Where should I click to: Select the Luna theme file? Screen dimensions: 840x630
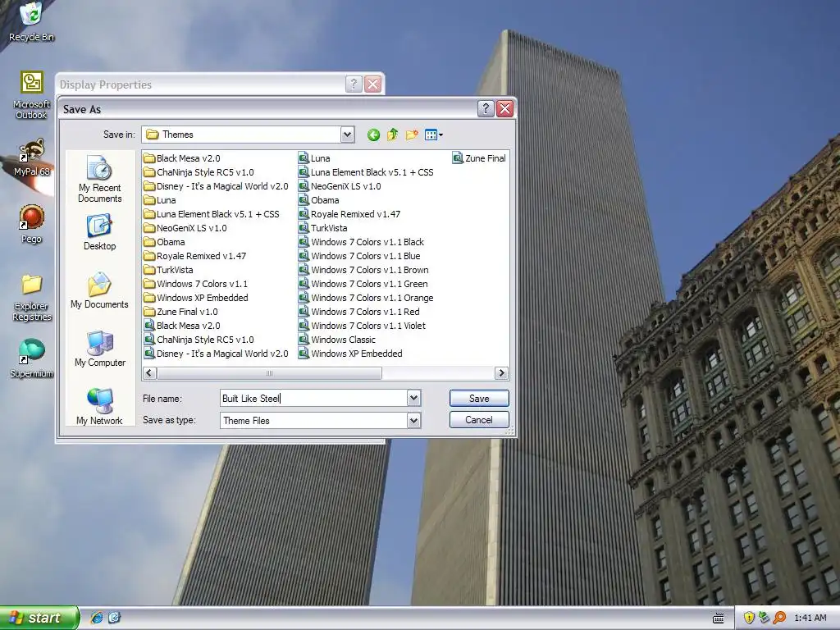pyautogui.click(x=314, y=158)
